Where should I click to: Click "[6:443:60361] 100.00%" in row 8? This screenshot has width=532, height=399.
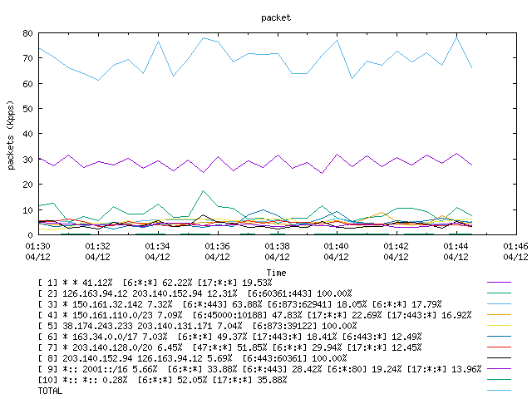[x=294, y=358]
